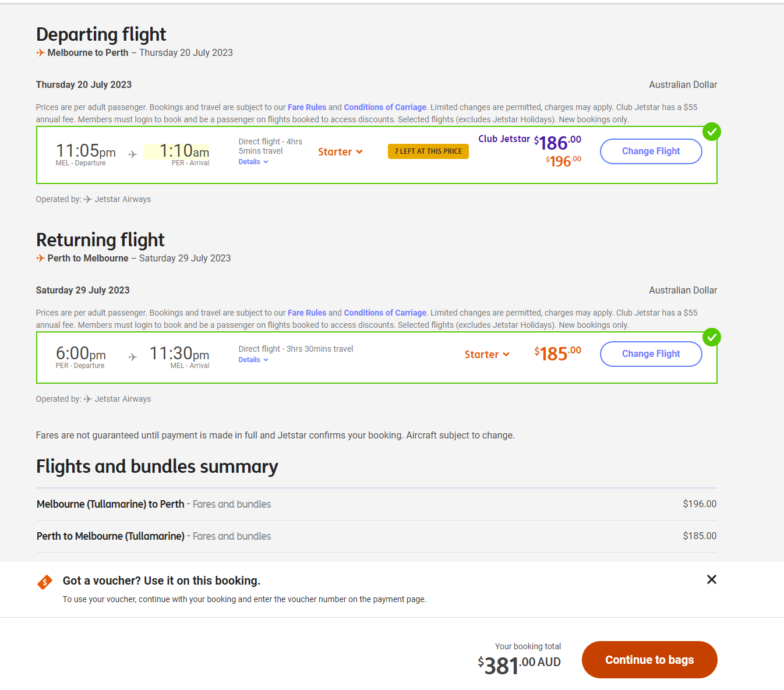Click the orange plane icon beside Melbourne to Perth
This screenshot has width=784, height=690.
click(x=40, y=52)
